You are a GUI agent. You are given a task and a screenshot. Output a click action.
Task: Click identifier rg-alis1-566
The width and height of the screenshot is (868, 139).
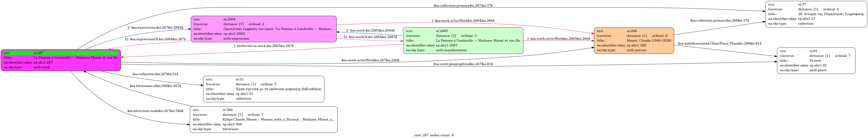coord(232,124)
